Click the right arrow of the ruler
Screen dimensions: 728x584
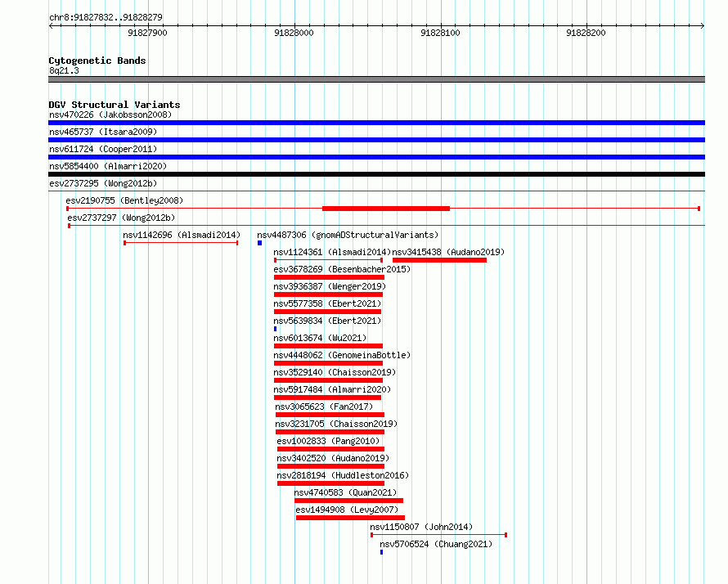pyautogui.click(x=703, y=26)
